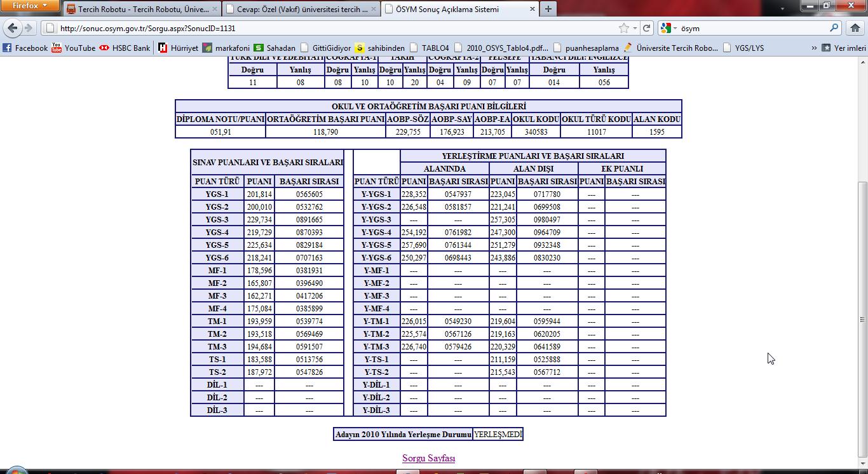Close the ÖSYM Sonuç Açıklama Sistemi tab

coord(531,10)
